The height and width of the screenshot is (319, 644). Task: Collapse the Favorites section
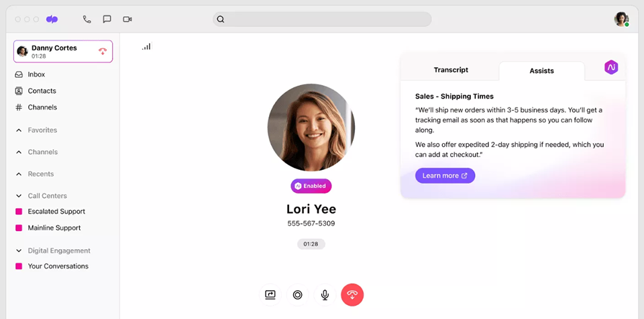coord(19,130)
